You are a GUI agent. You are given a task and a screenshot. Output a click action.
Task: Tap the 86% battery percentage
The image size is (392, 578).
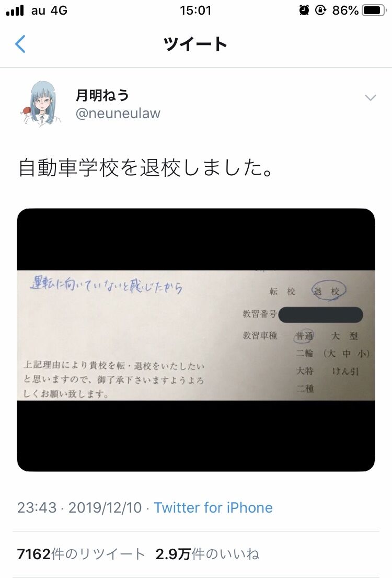click(345, 10)
